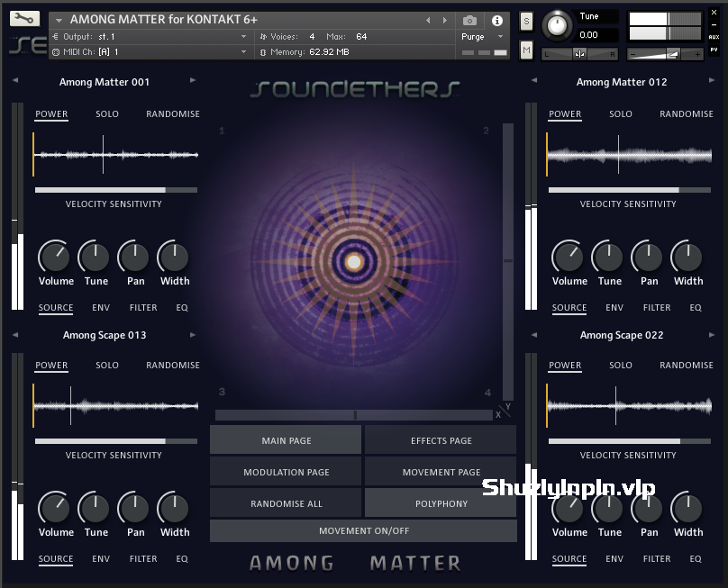This screenshot has width=728, height=588.
Task: Select next sample for Among Scape 022
Action: [711, 335]
